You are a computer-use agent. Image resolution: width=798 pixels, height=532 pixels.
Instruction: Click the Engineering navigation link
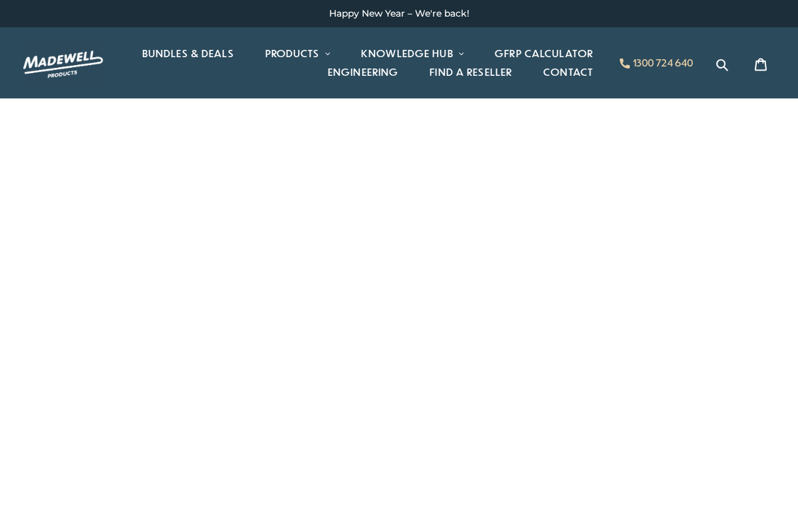point(362,72)
